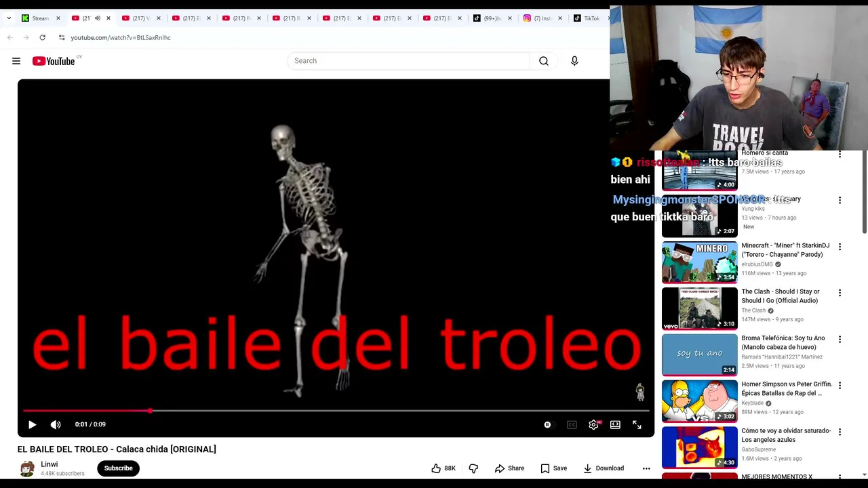Open Homer Simpson vs Peter Griffin video
868x488 pixels.
click(787, 388)
